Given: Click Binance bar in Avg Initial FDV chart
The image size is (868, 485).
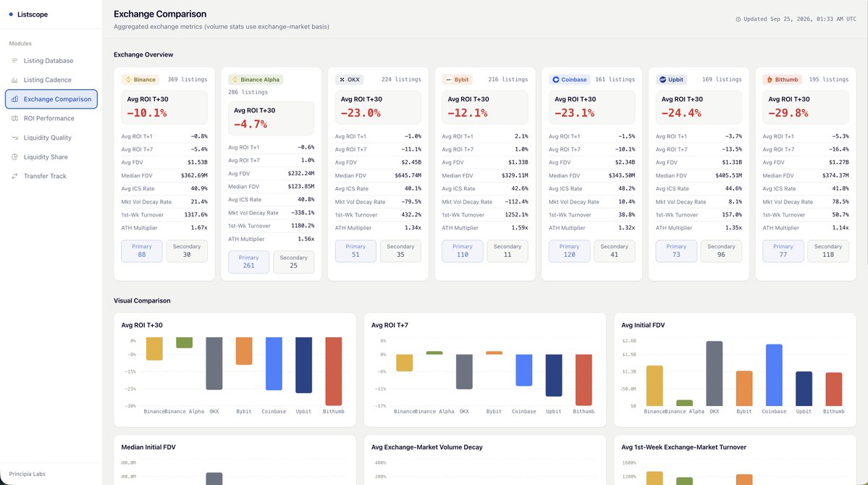Looking at the screenshot, I should (654, 386).
